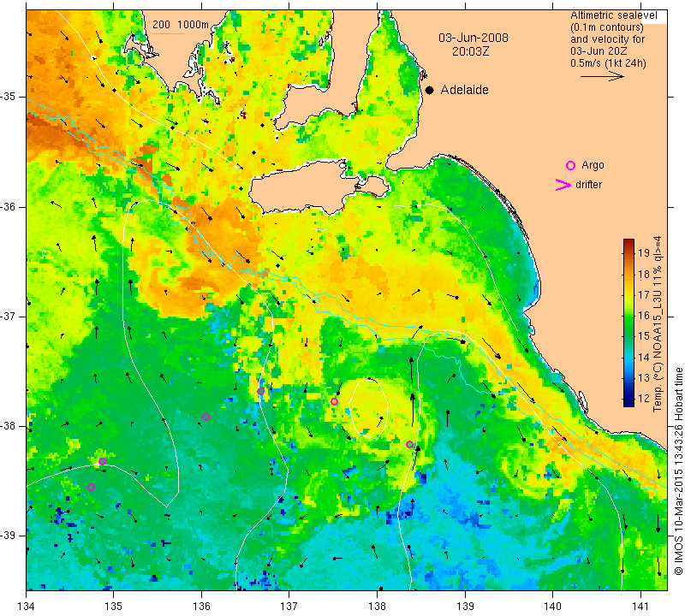The width and height of the screenshot is (685, 616).
Task: Click the IMOS copyright timestamp text
Action: point(678,471)
